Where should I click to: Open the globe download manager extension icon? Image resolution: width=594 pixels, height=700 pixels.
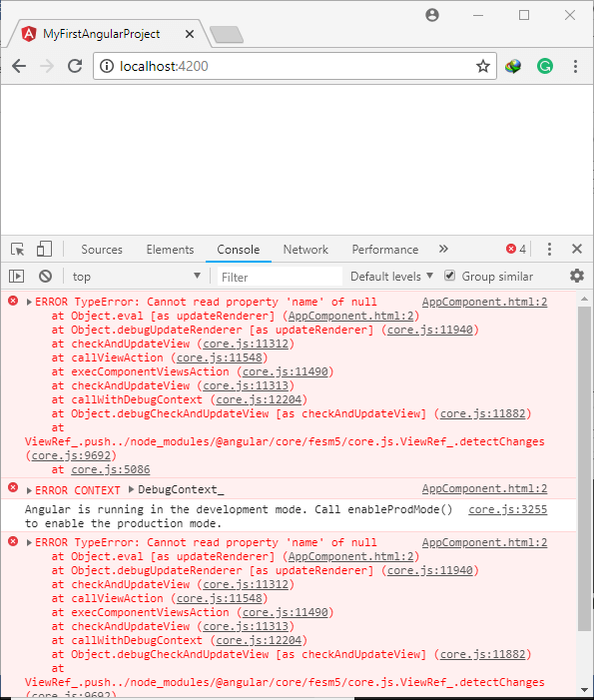(x=513, y=67)
